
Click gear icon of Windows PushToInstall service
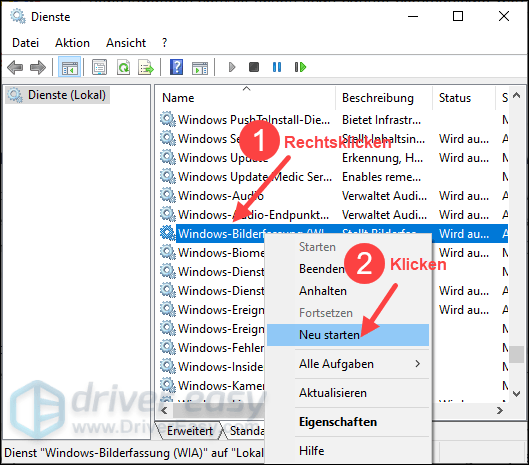tap(168, 119)
